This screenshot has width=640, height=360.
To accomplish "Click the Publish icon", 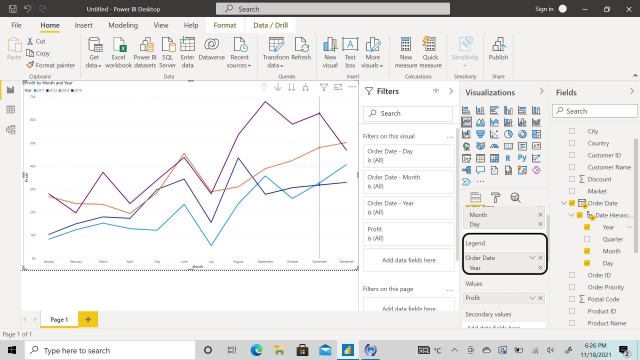I will point(498,49).
